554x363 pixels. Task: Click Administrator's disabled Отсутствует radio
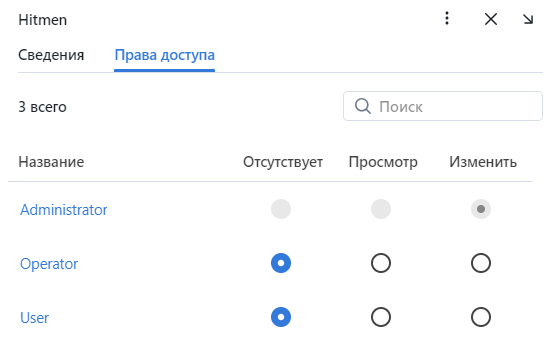(x=281, y=209)
